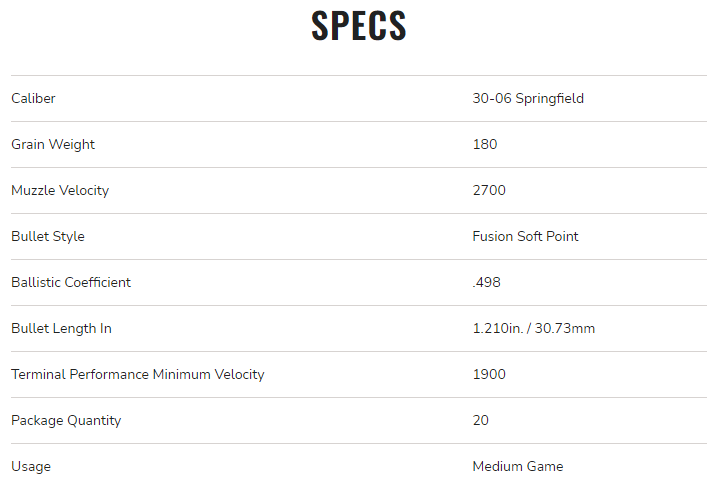This screenshot has height=483, width=716.
Task: Click the 30-06 Springfield value
Action: (x=528, y=99)
